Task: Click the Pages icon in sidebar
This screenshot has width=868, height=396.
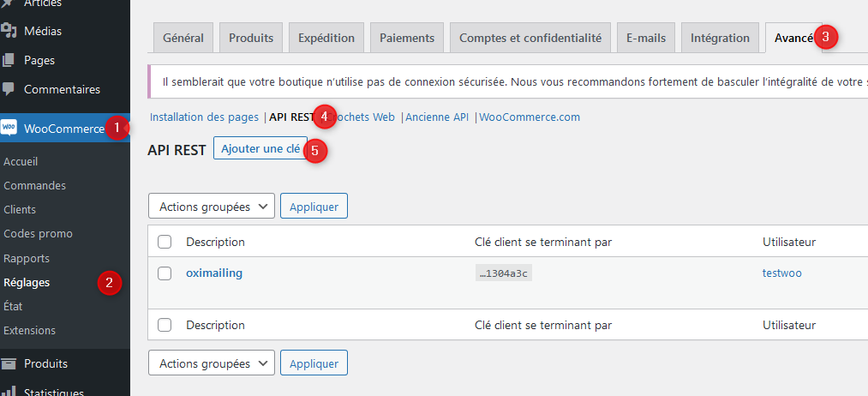Action: click(9, 60)
